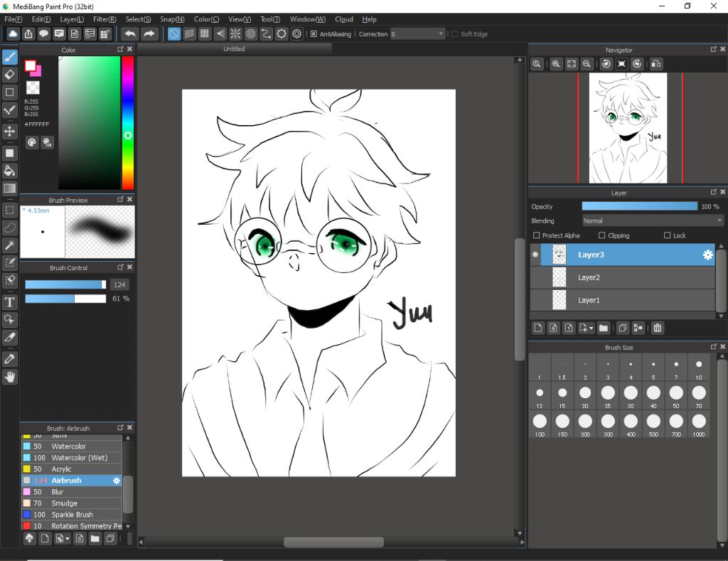Viewport: 728px width, 561px height.
Task: Select the Lasso selection tool
Action: 10,228
